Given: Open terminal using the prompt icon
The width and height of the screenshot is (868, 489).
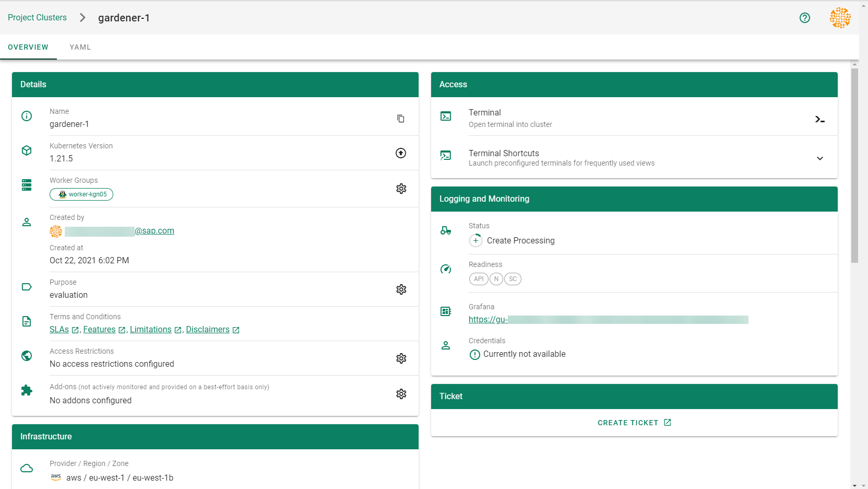Looking at the screenshot, I should [x=819, y=120].
